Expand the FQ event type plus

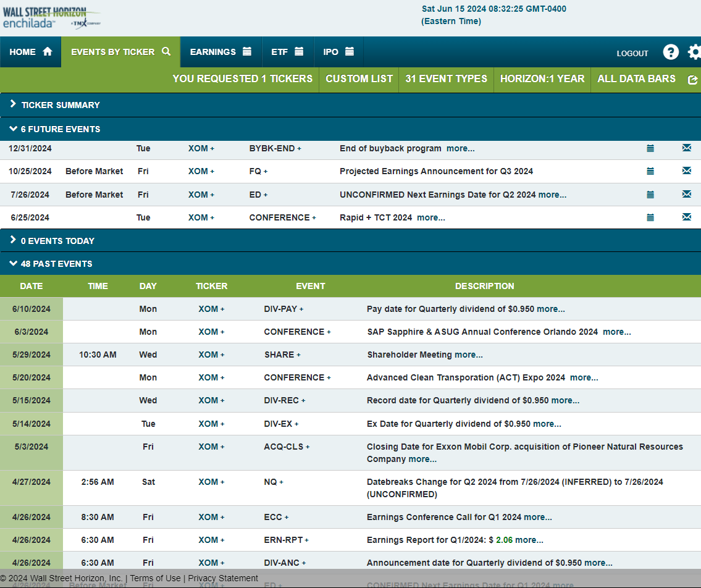[266, 171]
